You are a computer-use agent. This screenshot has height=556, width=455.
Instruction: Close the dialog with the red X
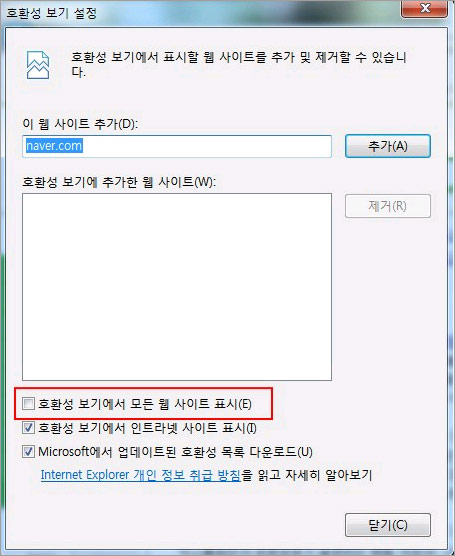[x=424, y=8]
